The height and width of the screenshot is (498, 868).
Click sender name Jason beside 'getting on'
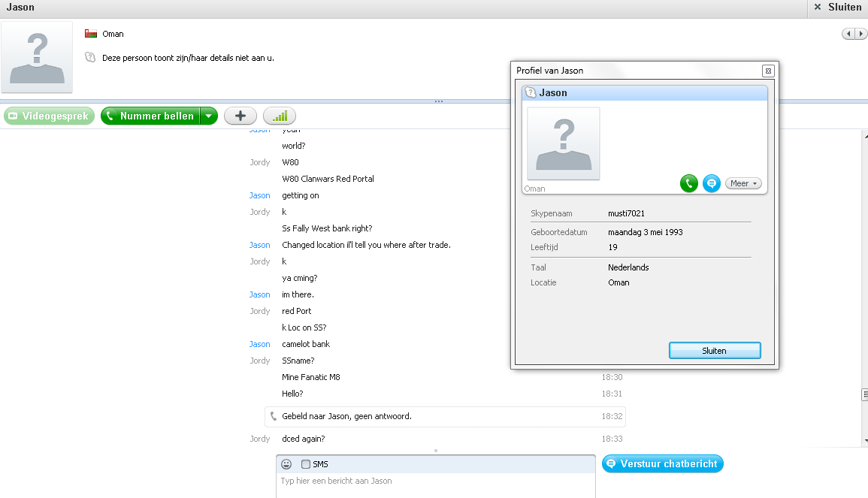pyautogui.click(x=259, y=195)
